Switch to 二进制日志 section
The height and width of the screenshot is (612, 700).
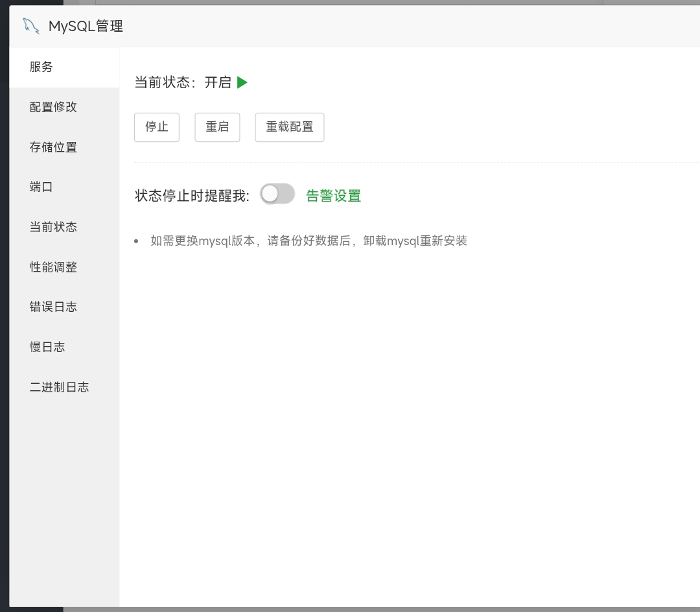point(59,387)
